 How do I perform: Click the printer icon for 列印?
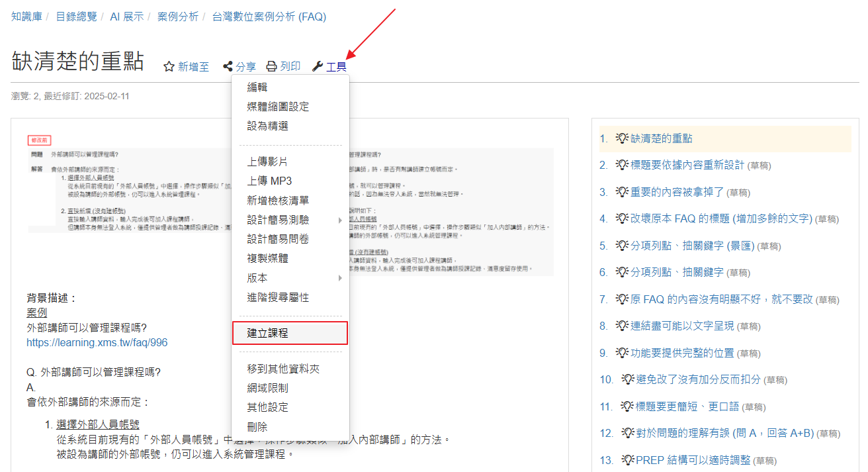[271, 66]
